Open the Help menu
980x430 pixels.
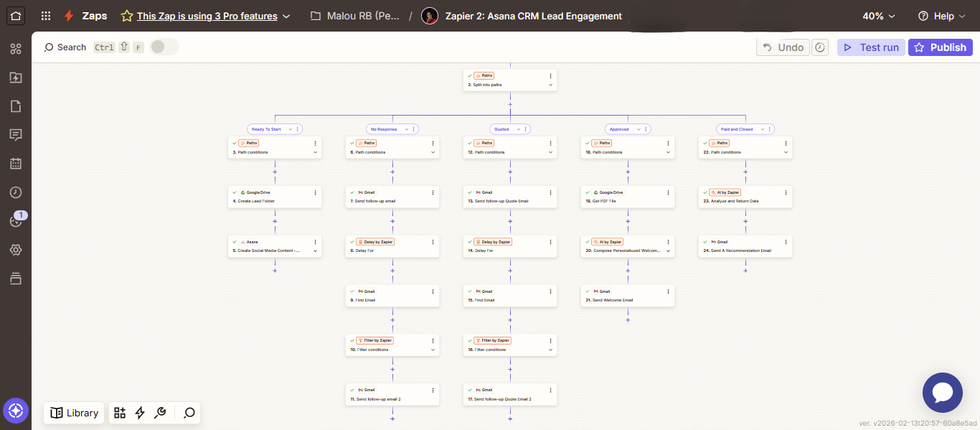tap(942, 16)
